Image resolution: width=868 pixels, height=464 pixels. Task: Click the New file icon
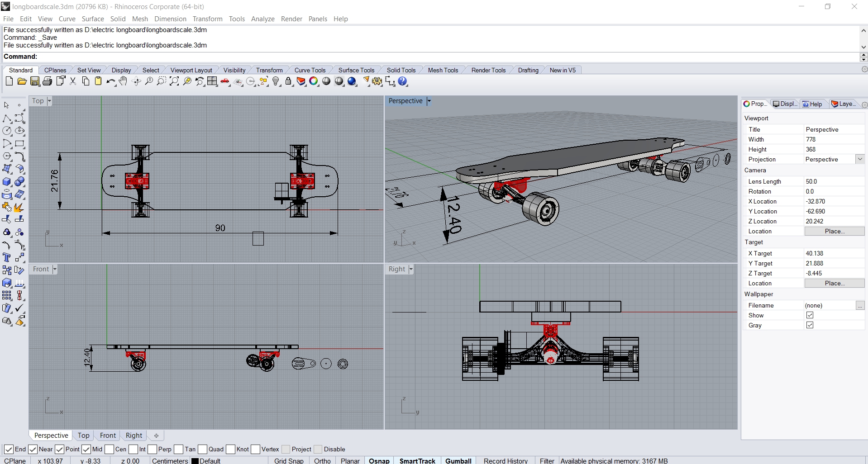click(x=9, y=81)
